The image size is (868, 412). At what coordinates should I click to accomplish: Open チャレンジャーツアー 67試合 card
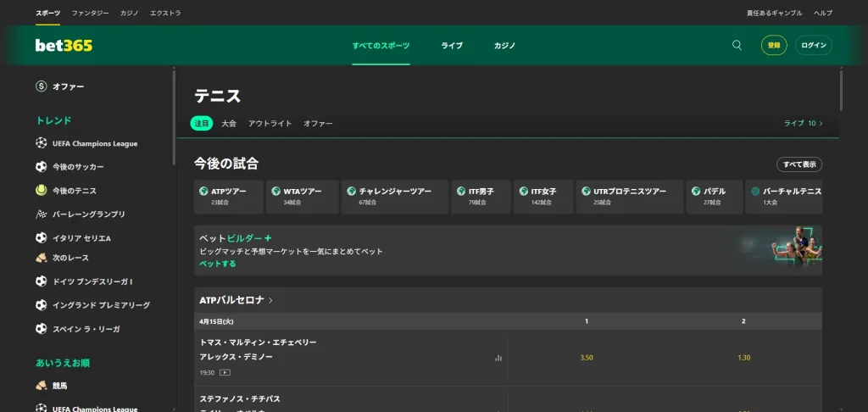coord(395,197)
